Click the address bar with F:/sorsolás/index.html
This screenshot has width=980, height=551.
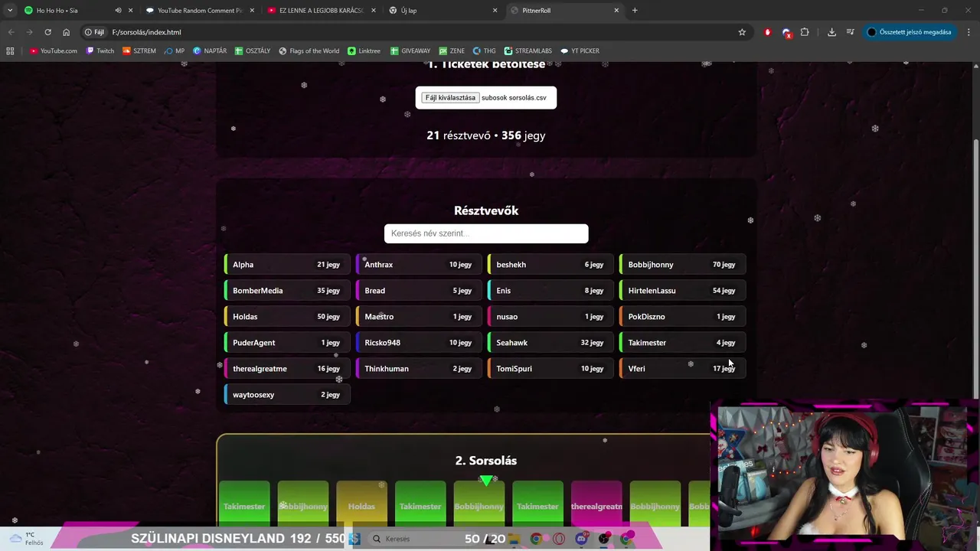tap(416, 32)
